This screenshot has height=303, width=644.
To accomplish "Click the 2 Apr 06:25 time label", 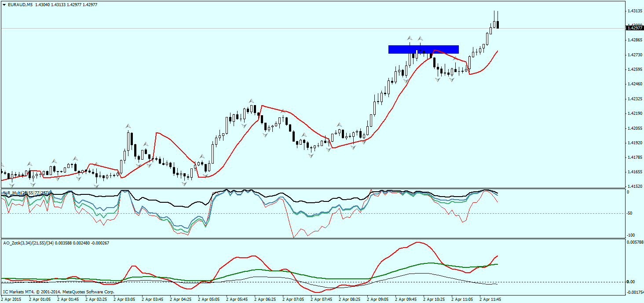I will click(x=265, y=299).
